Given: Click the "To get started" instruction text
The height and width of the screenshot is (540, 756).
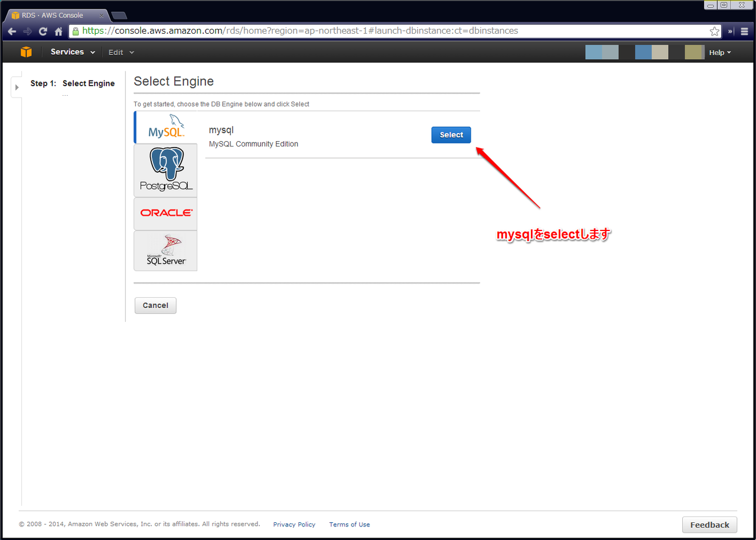Looking at the screenshot, I should (221, 104).
